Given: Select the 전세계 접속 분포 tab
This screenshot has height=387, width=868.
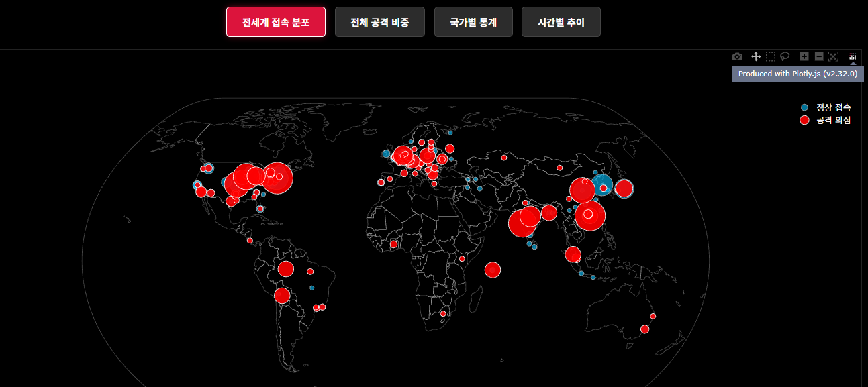Looking at the screenshot, I should (x=276, y=22).
